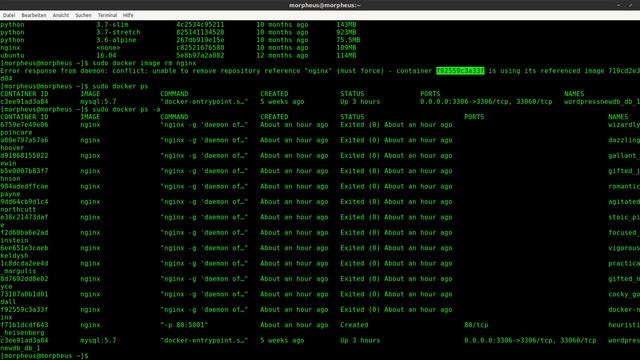Click the wrapped name 'poincare'
640x360 pixels.
pos(16,133)
